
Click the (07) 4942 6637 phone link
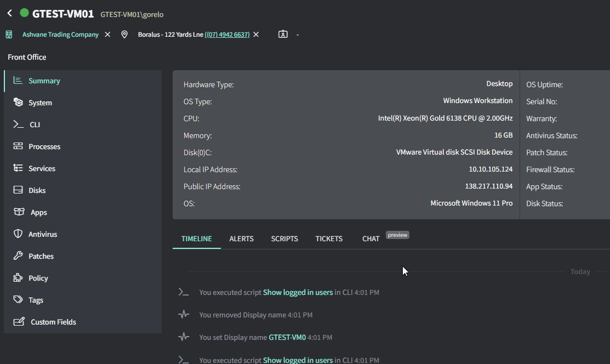[227, 35]
